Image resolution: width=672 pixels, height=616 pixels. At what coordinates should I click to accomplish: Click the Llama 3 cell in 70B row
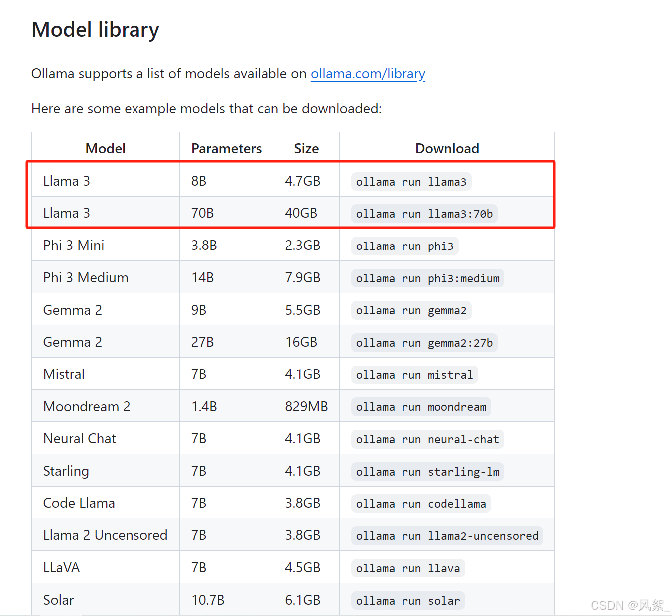(x=67, y=213)
